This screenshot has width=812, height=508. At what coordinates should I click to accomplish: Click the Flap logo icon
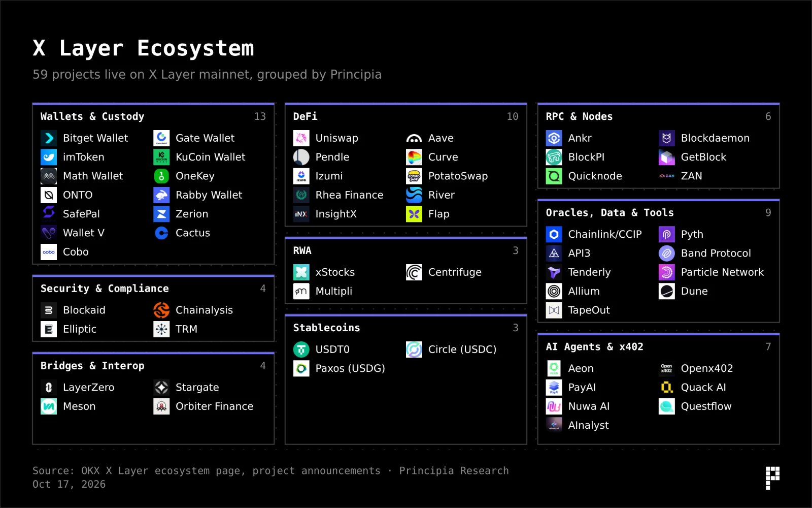click(414, 214)
